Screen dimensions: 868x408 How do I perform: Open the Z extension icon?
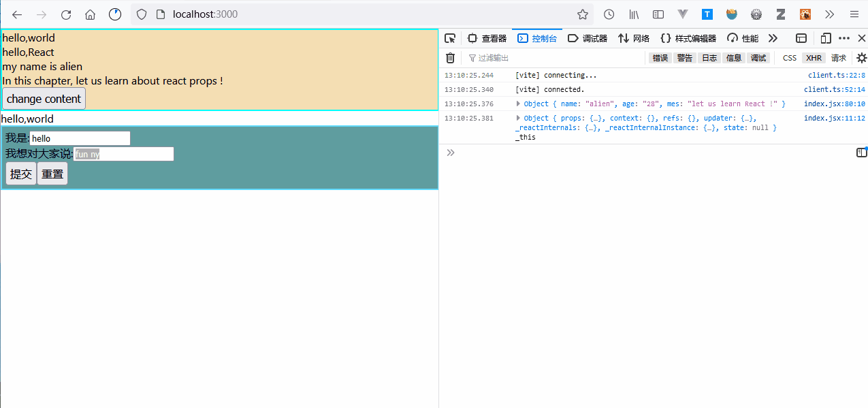point(781,14)
